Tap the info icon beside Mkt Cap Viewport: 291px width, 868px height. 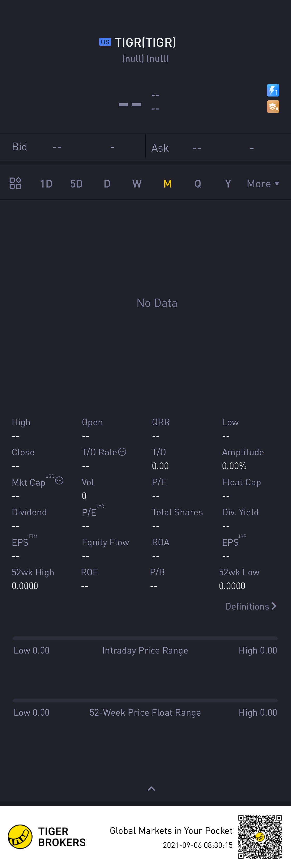(59, 480)
